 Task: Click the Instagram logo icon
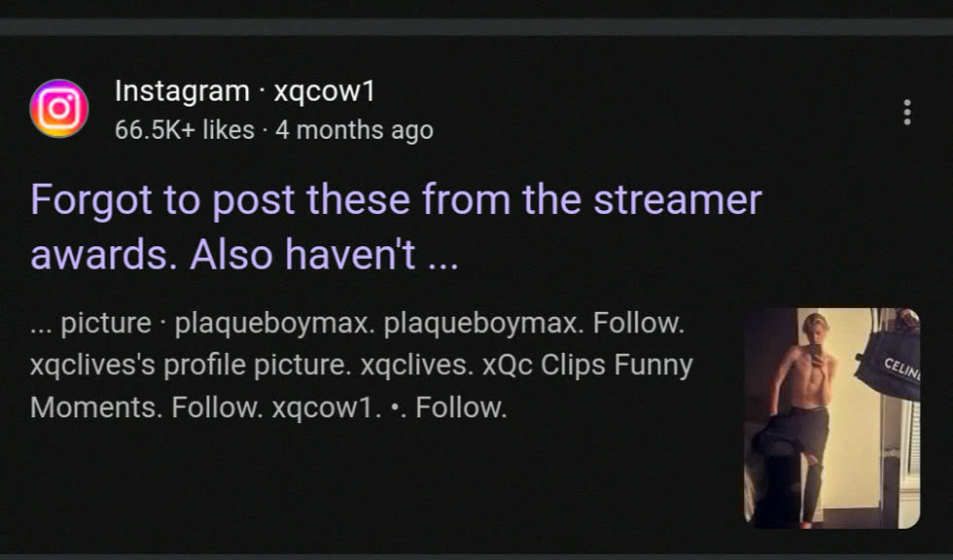point(59,109)
